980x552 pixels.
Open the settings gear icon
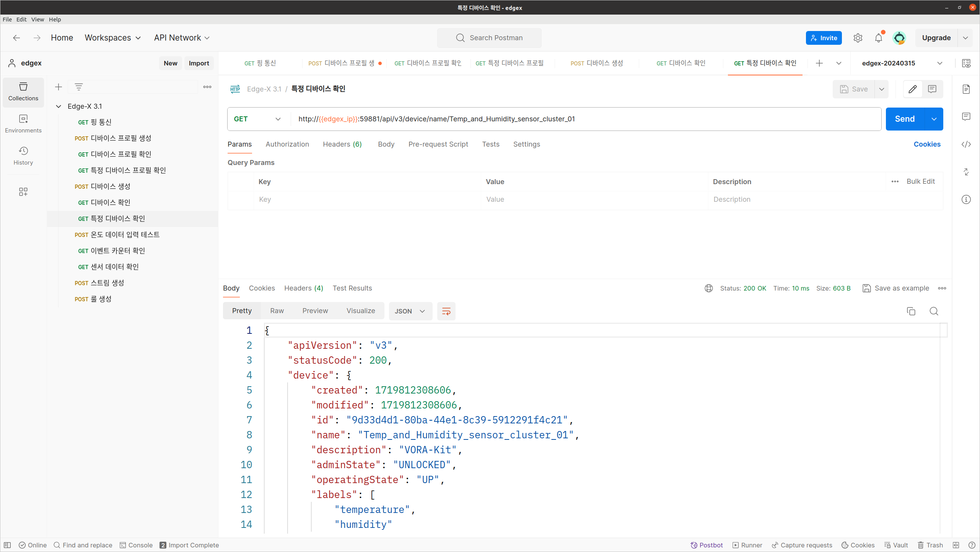(858, 38)
